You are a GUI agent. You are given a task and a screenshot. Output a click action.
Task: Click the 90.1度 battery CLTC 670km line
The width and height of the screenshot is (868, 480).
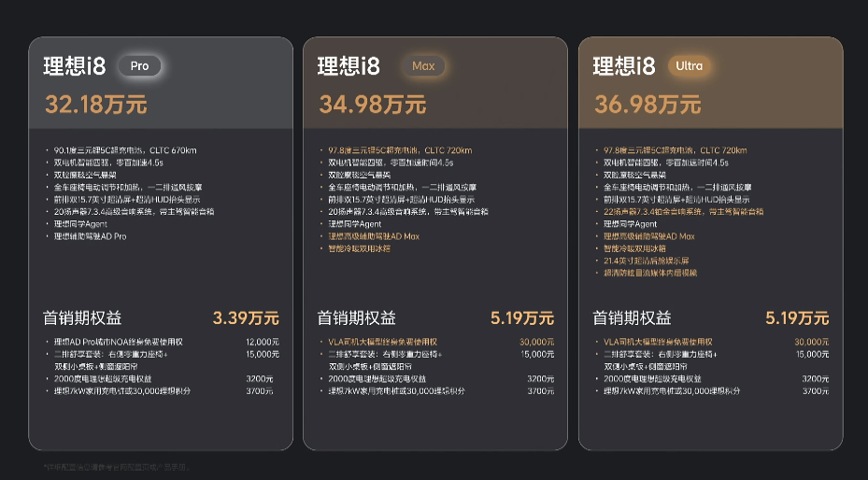click(125, 150)
